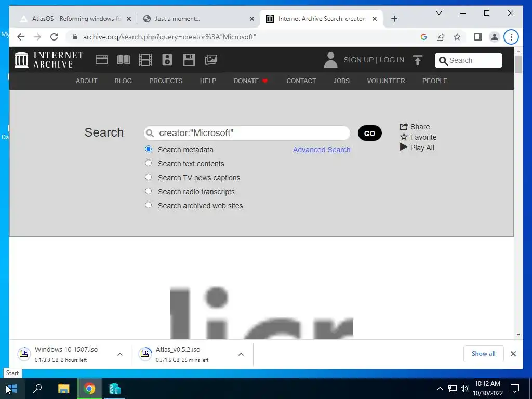This screenshot has width=532, height=399.
Task: Select Search archived web sites option
Action: [148, 205]
